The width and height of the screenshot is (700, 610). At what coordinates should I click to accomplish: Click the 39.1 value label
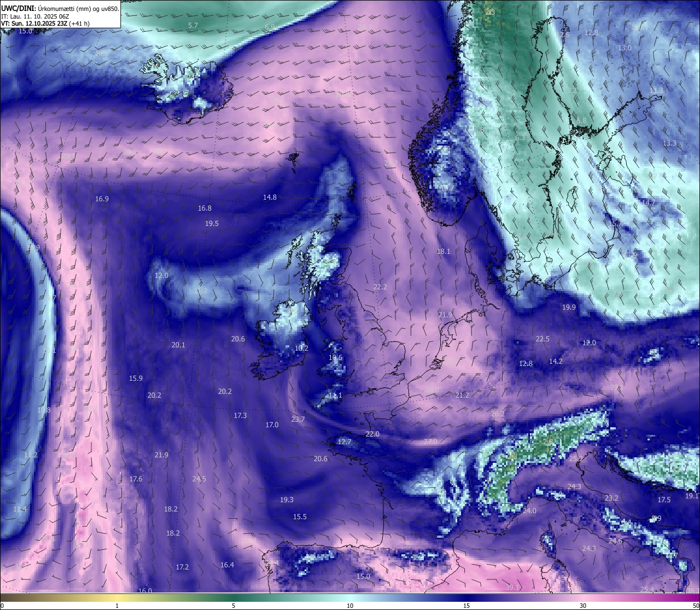click(512, 587)
